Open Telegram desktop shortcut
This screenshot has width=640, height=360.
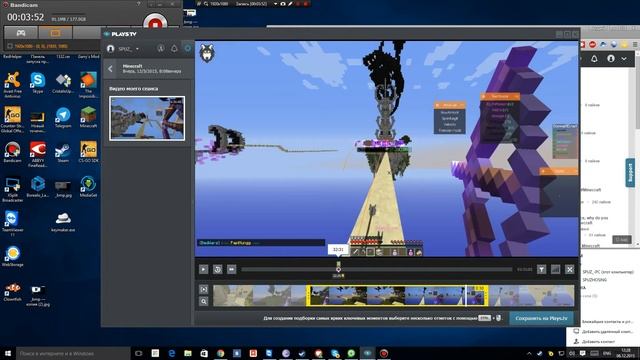pos(63,118)
